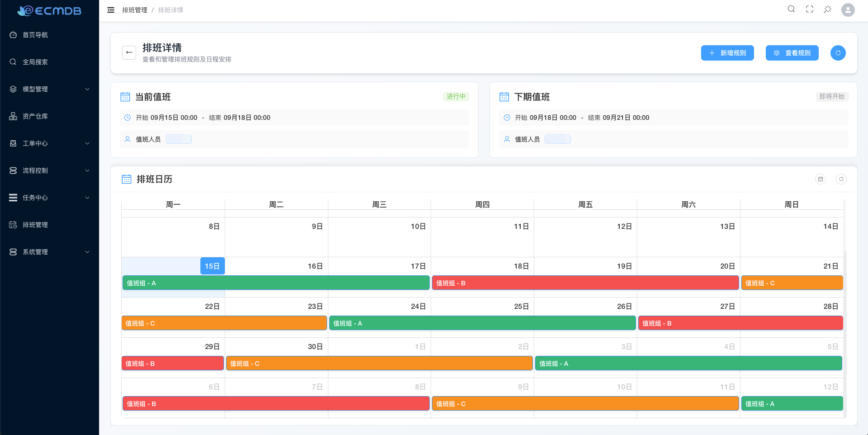Click the person icon in 下期值班 card
The image size is (868, 435).
pos(507,139)
